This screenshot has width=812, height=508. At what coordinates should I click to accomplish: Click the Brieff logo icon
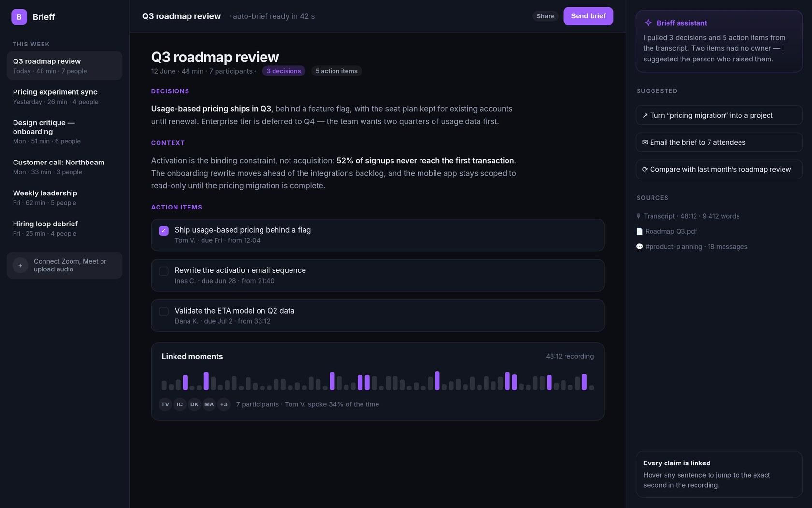[x=19, y=17]
